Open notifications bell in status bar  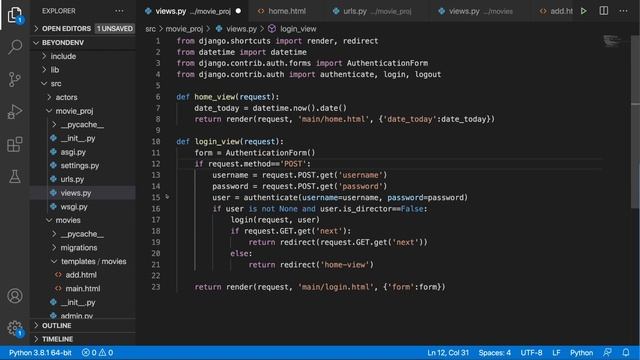626,353
